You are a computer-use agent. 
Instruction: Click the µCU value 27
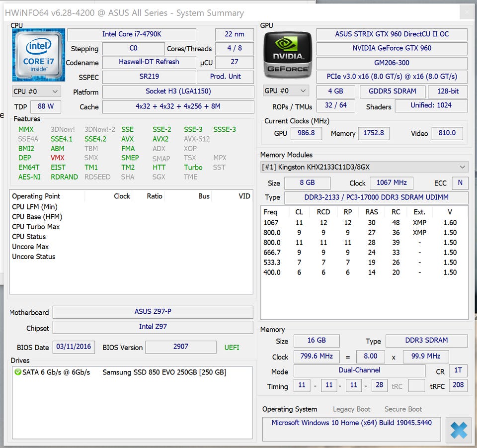[x=234, y=62]
